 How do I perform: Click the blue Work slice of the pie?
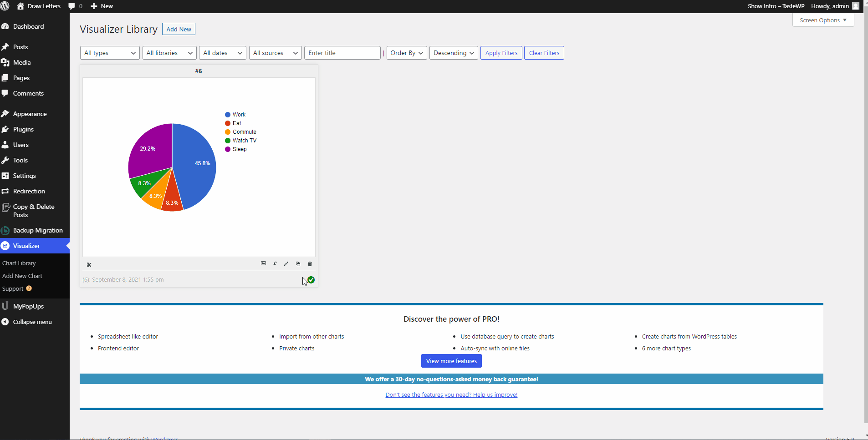click(196, 173)
